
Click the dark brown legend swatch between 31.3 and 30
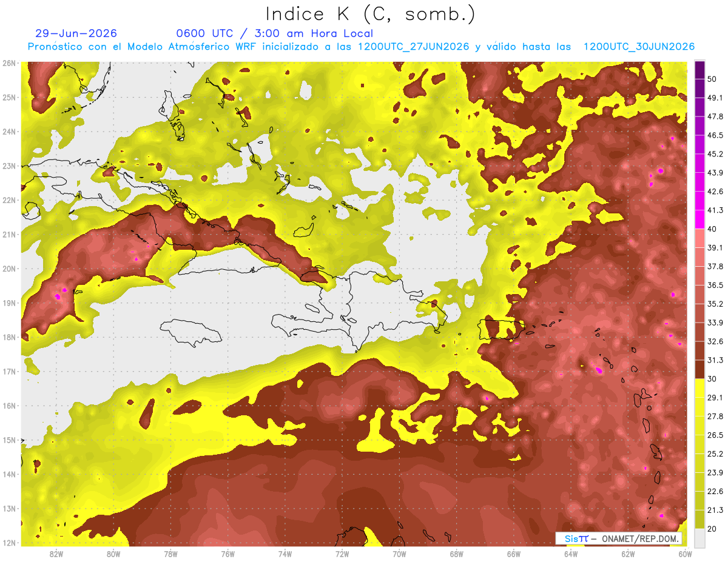(699, 369)
